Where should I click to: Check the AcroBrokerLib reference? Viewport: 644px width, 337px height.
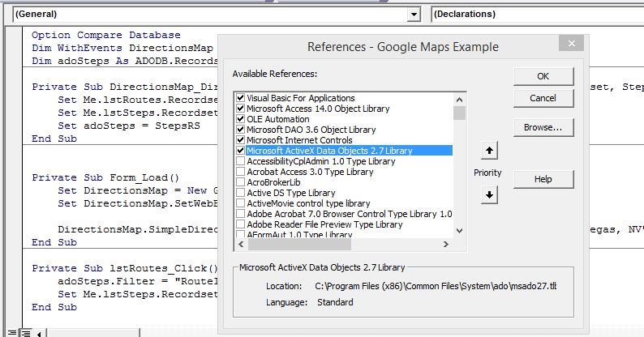239,182
